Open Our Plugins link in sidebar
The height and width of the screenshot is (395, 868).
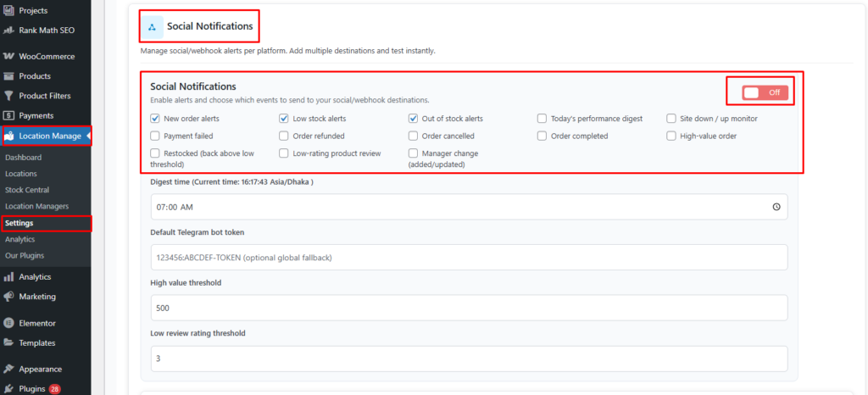(x=25, y=255)
